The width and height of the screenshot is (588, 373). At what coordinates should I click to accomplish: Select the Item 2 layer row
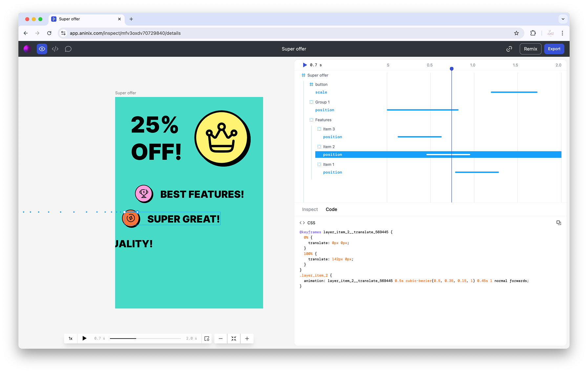pyautogui.click(x=329, y=147)
